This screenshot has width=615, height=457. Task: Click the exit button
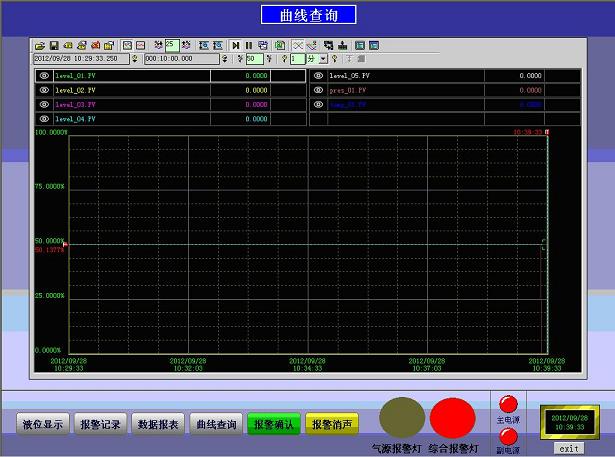click(569, 448)
